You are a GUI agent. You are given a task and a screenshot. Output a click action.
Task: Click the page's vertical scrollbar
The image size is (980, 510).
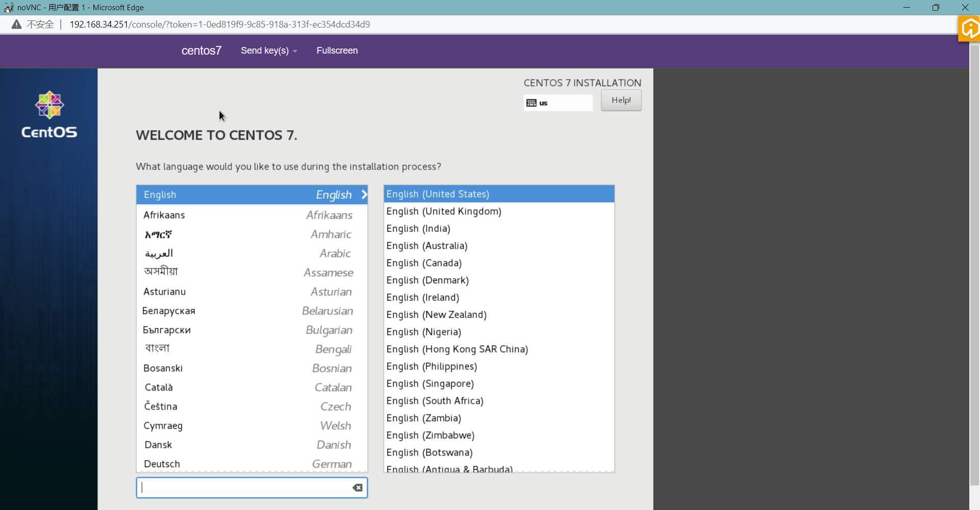[x=974, y=265]
